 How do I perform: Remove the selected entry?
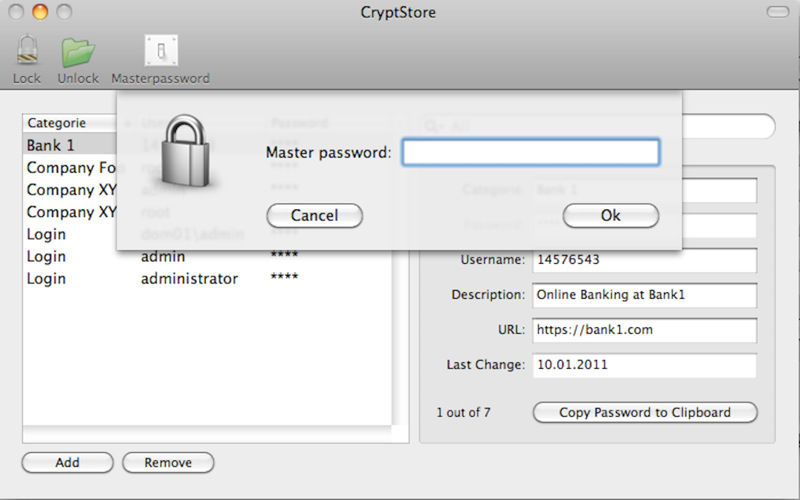(168, 462)
